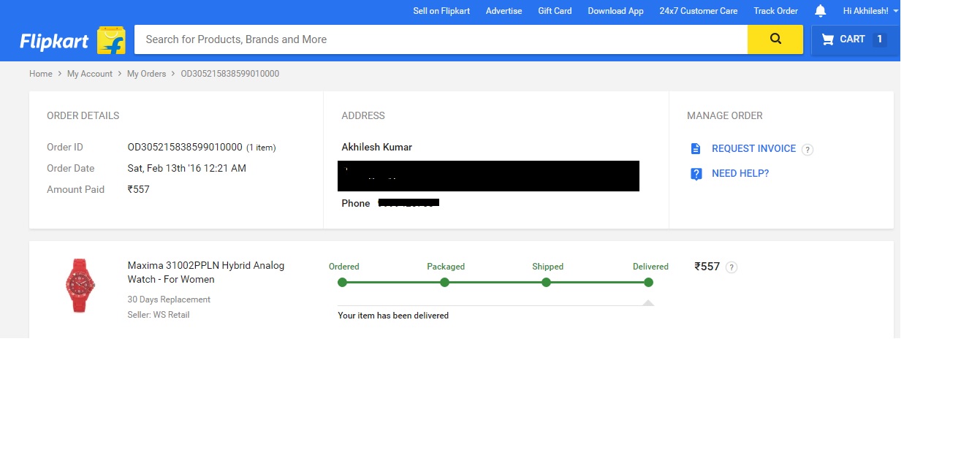The image size is (980, 458).
Task: Focus the product search field
Action: coord(441,39)
